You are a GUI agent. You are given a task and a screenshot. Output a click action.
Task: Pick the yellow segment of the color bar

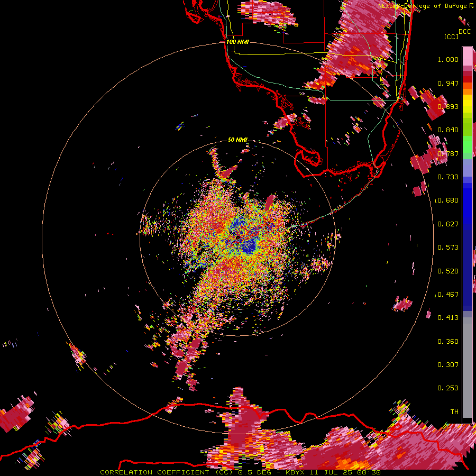[467, 104]
